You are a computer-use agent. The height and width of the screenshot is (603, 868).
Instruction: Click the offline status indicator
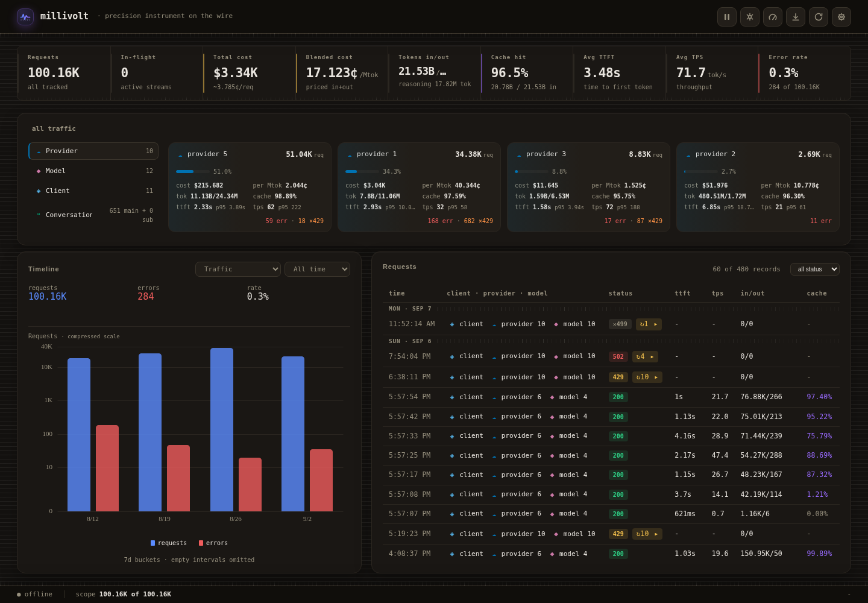coord(34,595)
